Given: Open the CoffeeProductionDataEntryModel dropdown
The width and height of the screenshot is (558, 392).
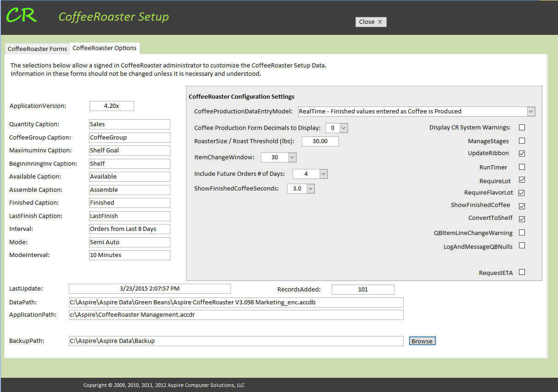Looking at the screenshot, I should pyautogui.click(x=531, y=112).
